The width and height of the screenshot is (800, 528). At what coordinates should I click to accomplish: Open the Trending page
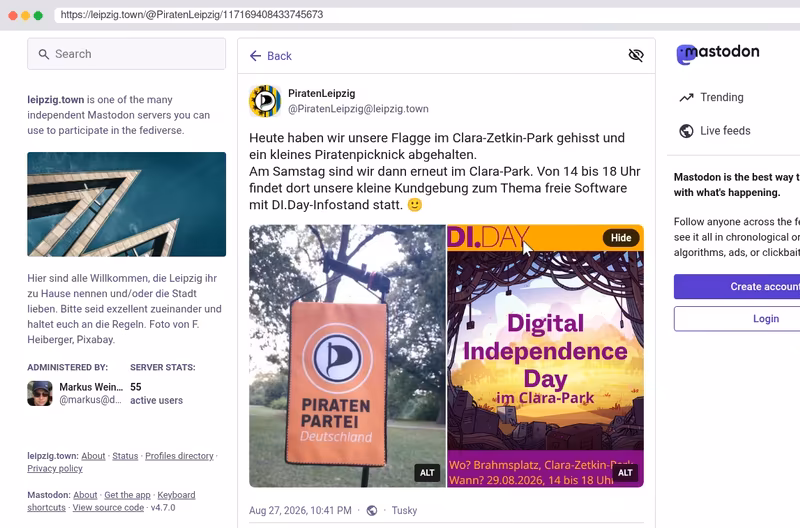tap(712, 97)
